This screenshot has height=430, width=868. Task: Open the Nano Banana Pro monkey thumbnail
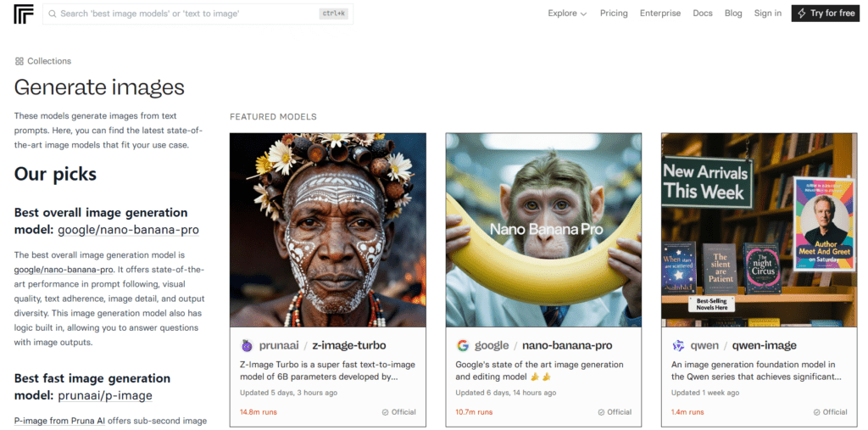tap(543, 230)
